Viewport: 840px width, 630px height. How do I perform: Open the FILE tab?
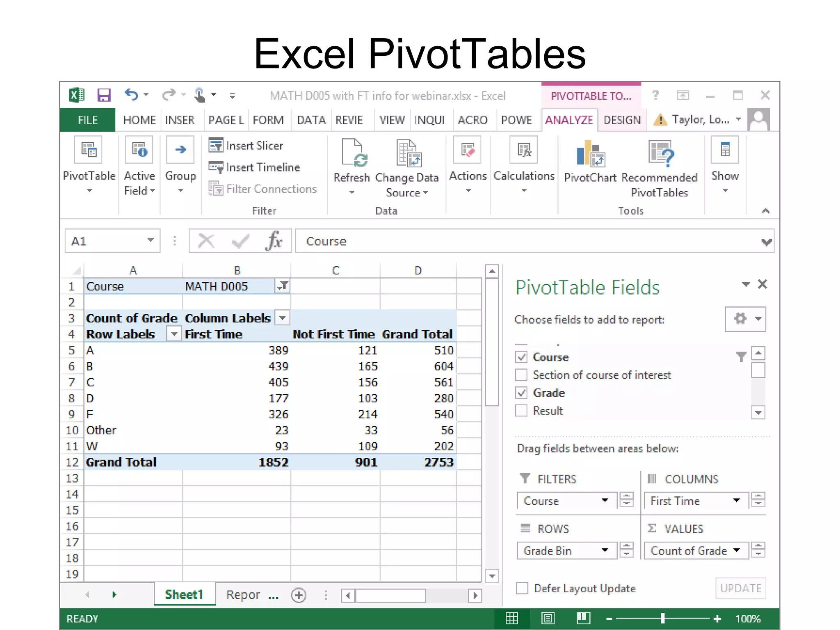point(87,120)
